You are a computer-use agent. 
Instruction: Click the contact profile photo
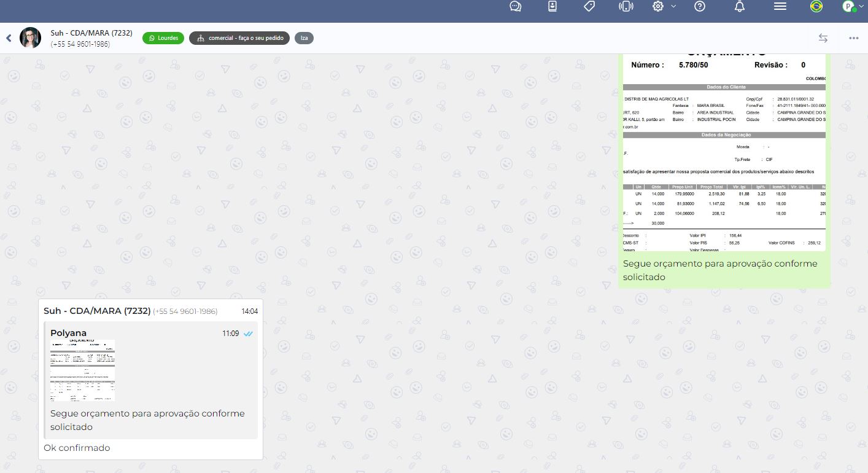point(31,38)
